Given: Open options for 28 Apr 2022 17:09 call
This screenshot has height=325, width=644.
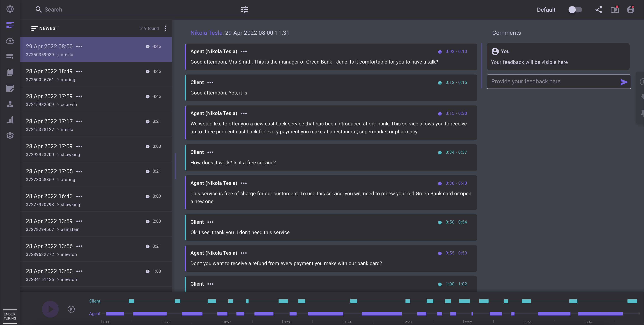Looking at the screenshot, I should click(79, 146).
